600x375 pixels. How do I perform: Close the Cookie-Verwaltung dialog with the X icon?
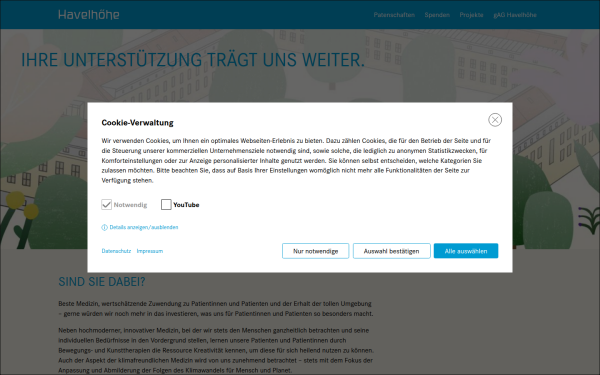pyautogui.click(x=495, y=120)
